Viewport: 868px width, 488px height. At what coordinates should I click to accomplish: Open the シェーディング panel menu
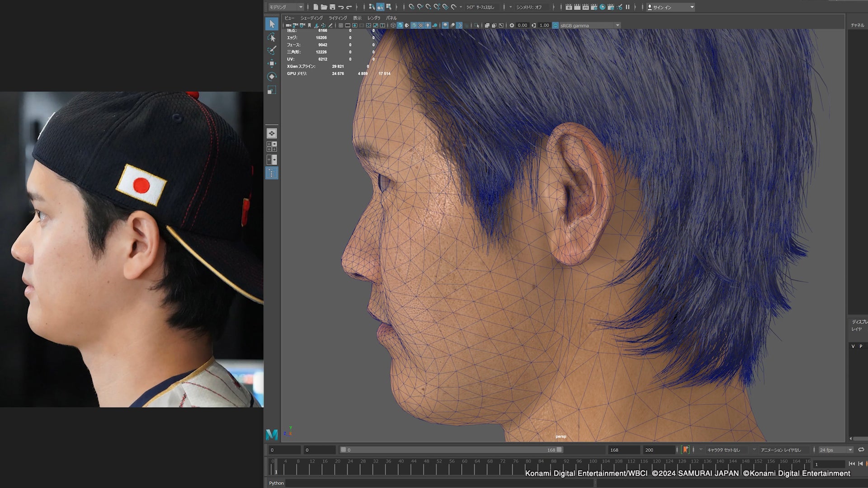click(311, 18)
